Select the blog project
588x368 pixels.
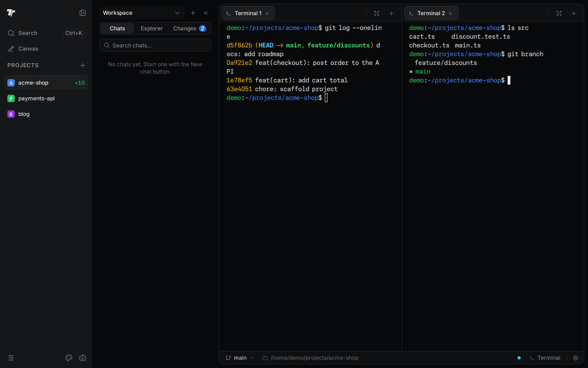pyautogui.click(x=46, y=114)
